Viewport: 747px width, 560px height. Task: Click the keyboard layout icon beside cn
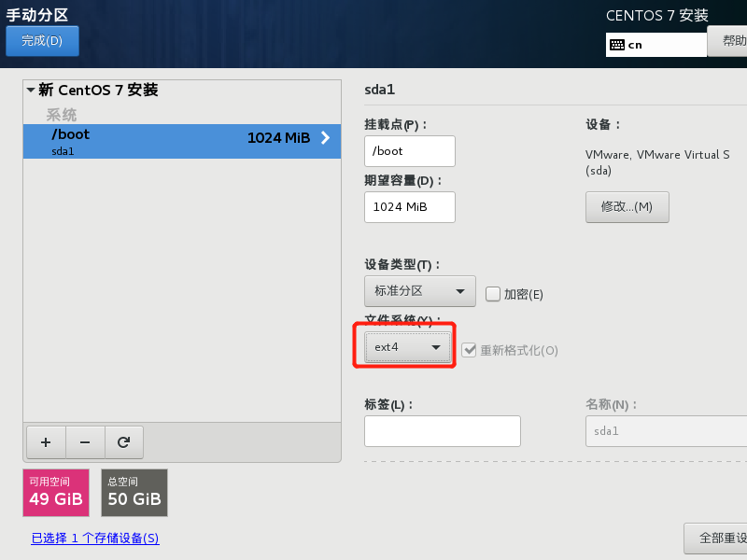pyautogui.click(x=616, y=44)
